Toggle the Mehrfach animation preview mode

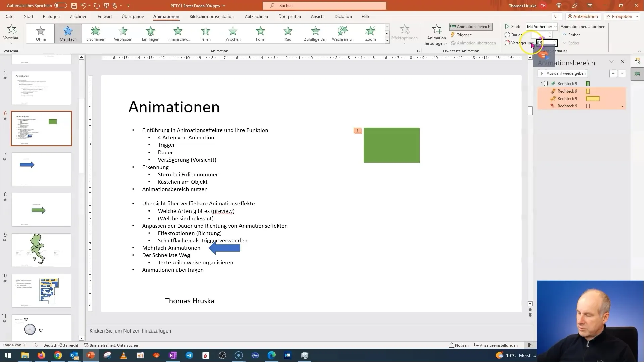pos(68,33)
